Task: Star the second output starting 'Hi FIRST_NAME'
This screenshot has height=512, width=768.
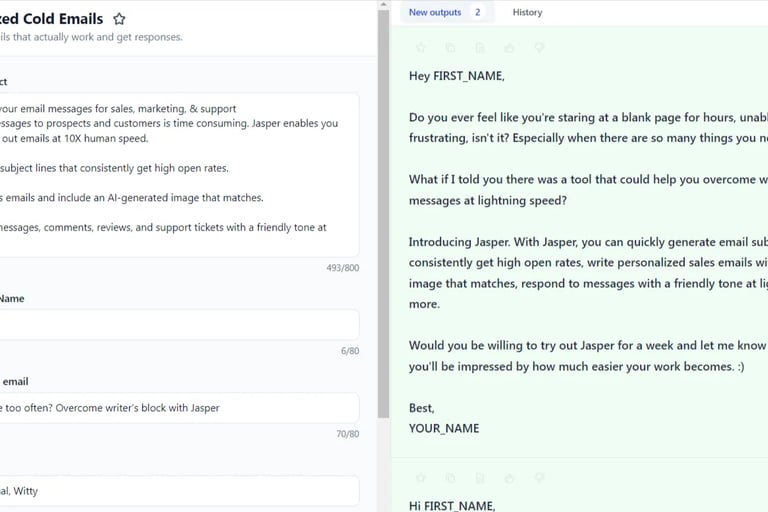Action: [421, 478]
